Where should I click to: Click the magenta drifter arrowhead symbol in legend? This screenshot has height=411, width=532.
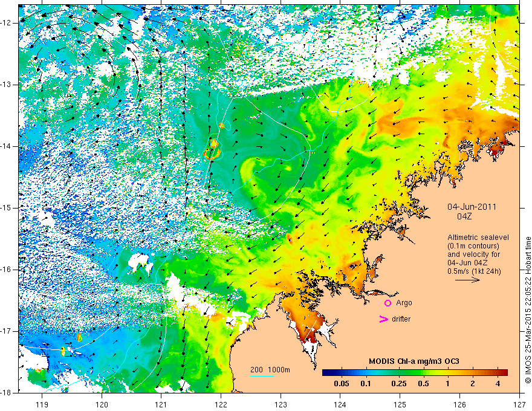[x=383, y=319]
